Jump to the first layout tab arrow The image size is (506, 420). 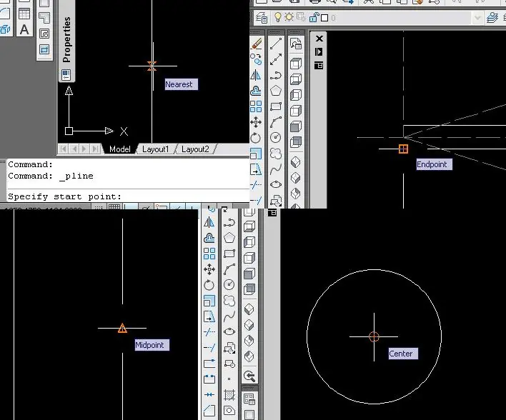(x=64, y=149)
